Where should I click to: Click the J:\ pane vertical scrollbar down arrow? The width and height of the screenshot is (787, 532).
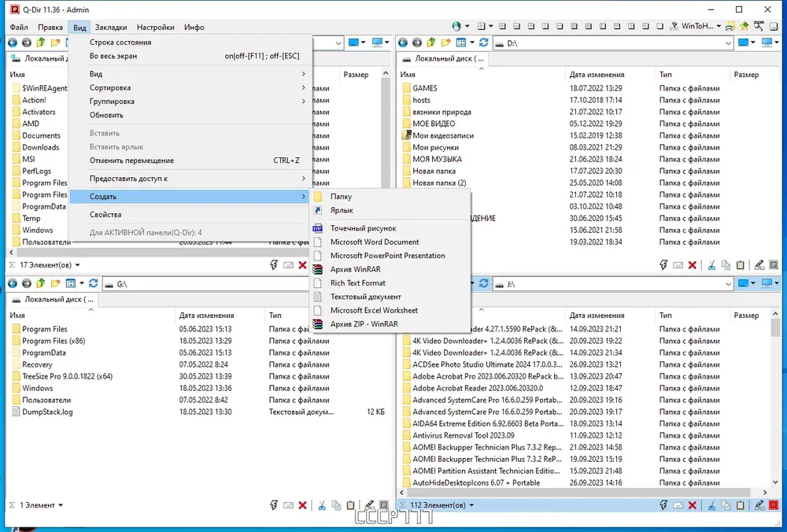(x=775, y=482)
